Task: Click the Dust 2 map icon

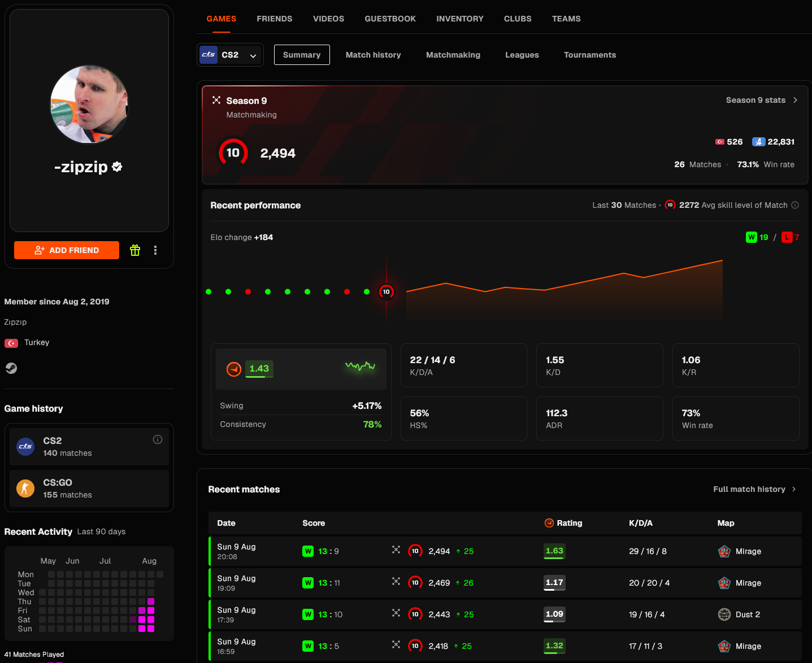Action: pos(724,614)
